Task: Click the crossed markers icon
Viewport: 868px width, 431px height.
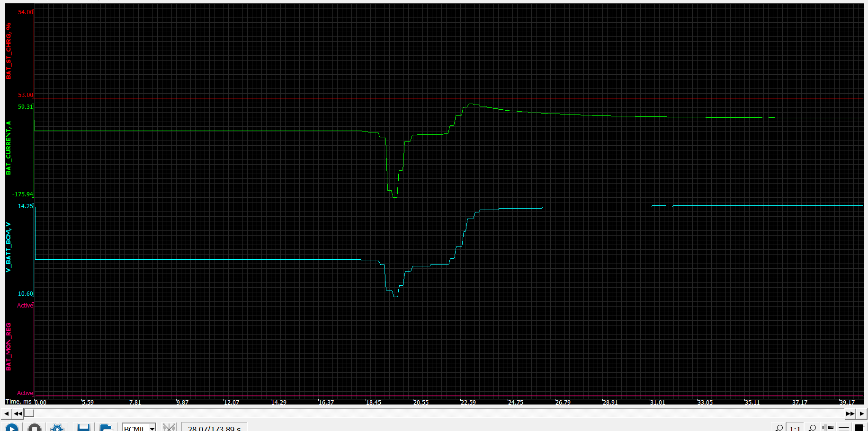Action: click(x=169, y=428)
